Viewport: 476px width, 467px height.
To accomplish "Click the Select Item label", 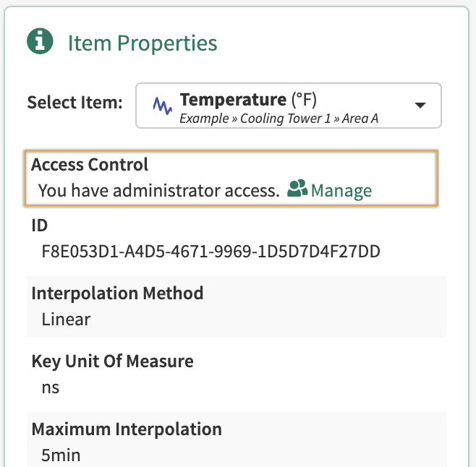I will click(75, 103).
